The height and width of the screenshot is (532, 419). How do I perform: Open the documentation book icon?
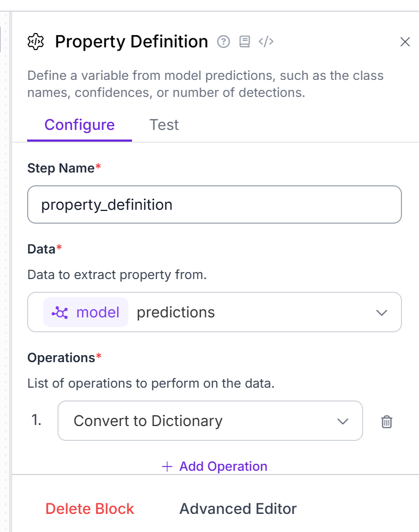coord(244,42)
